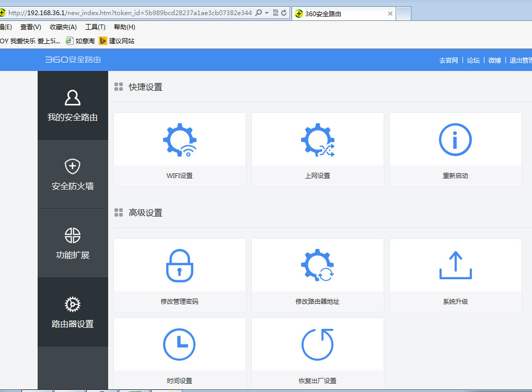Image resolution: width=532 pixels, height=392 pixels.
Task: Open the 修改路由器地址 gear icon
Action: coord(318,265)
